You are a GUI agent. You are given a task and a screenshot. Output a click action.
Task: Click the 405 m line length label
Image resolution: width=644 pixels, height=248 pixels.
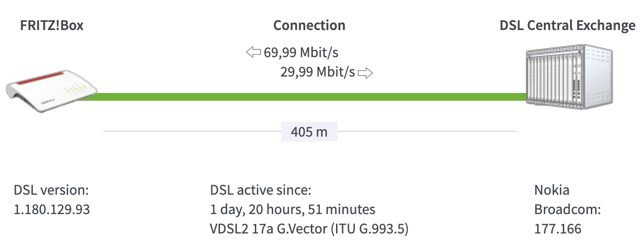coord(309,132)
